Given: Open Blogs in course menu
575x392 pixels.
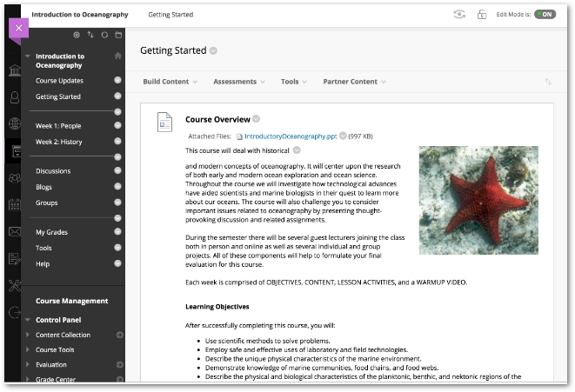Looking at the screenshot, I should click(x=43, y=187).
